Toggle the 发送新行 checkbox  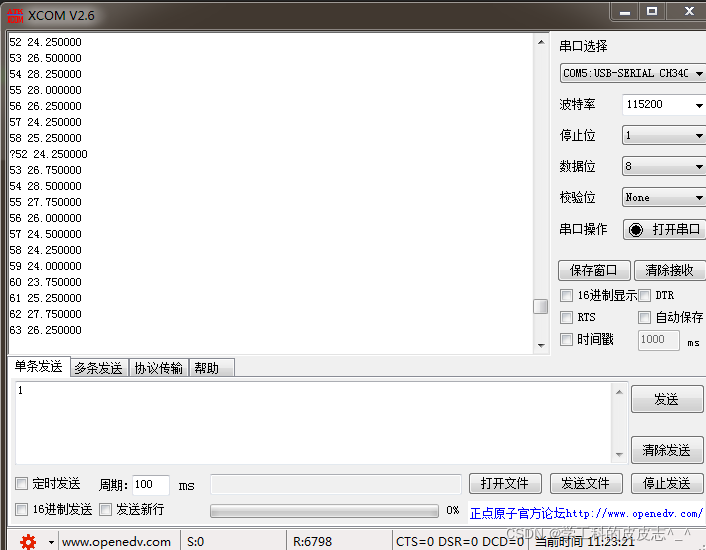(105, 509)
